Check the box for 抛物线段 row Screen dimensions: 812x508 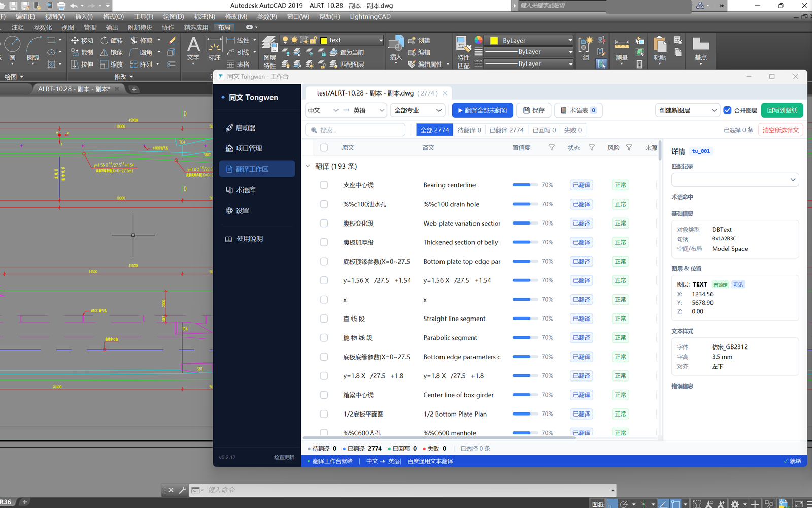[324, 338]
